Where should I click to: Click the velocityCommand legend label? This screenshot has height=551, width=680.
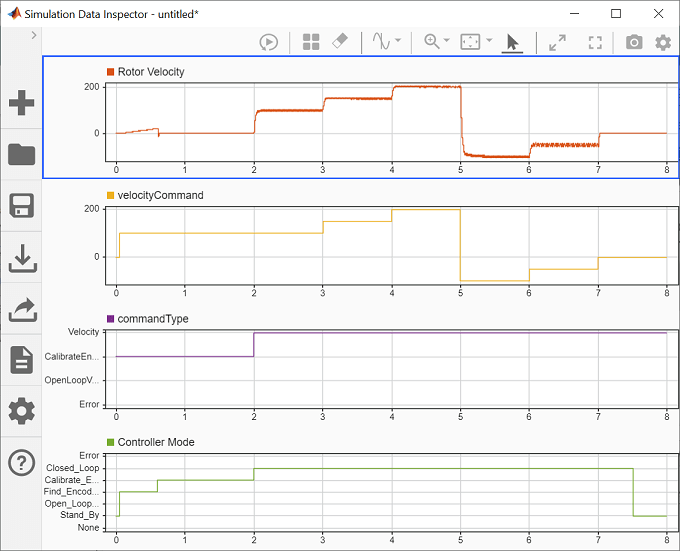tap(160, 196)
